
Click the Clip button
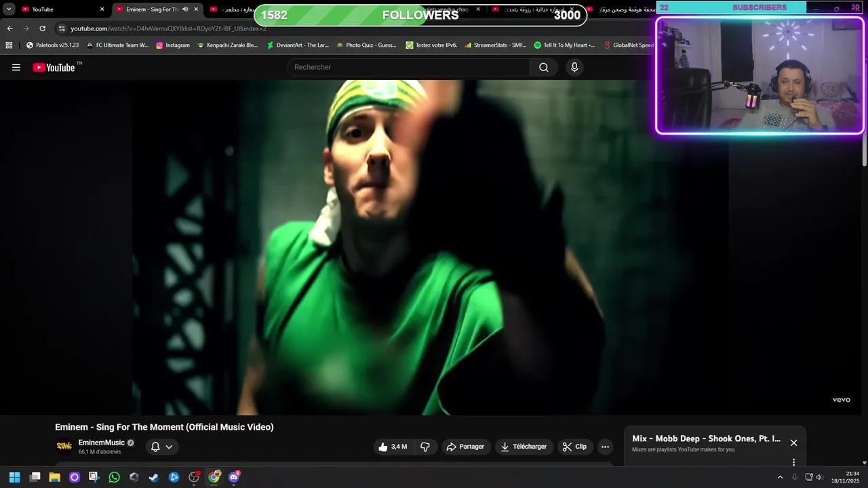tap(574, 447)
